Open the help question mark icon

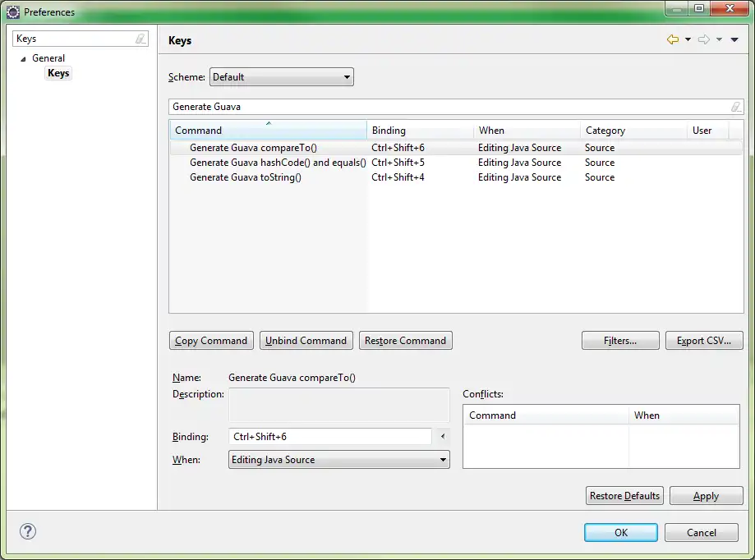28,531
